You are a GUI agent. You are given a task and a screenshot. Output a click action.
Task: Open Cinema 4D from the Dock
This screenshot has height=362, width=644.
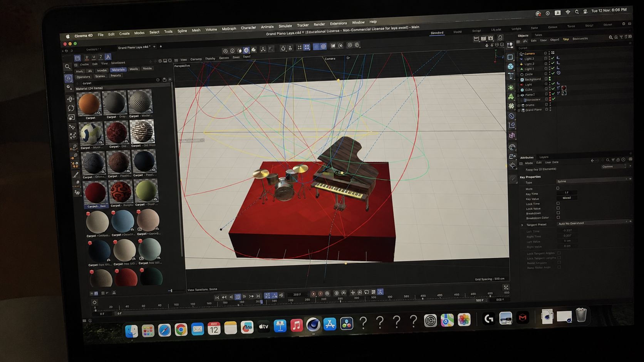[x=313, y=325]
